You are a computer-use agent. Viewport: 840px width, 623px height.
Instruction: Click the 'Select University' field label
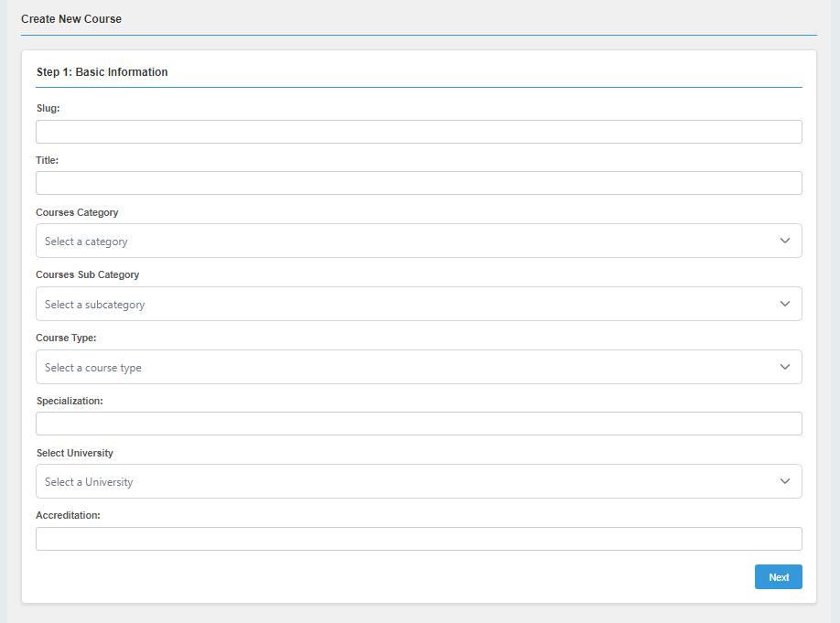tap(73, 452)
